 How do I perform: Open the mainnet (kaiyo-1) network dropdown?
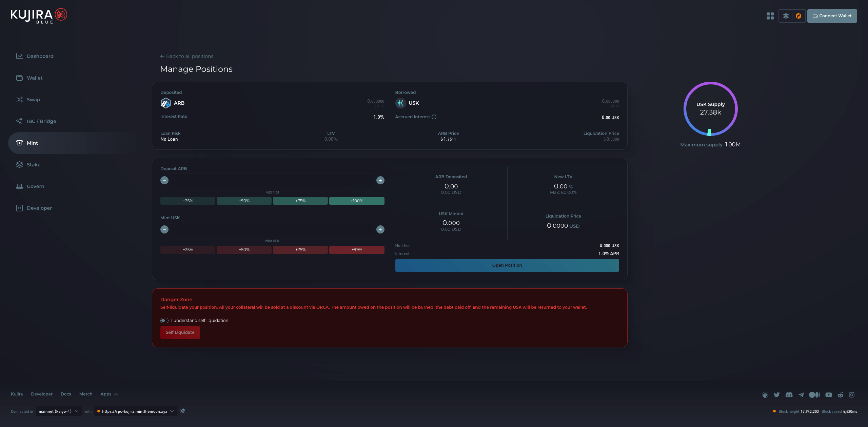pos(58,411)
